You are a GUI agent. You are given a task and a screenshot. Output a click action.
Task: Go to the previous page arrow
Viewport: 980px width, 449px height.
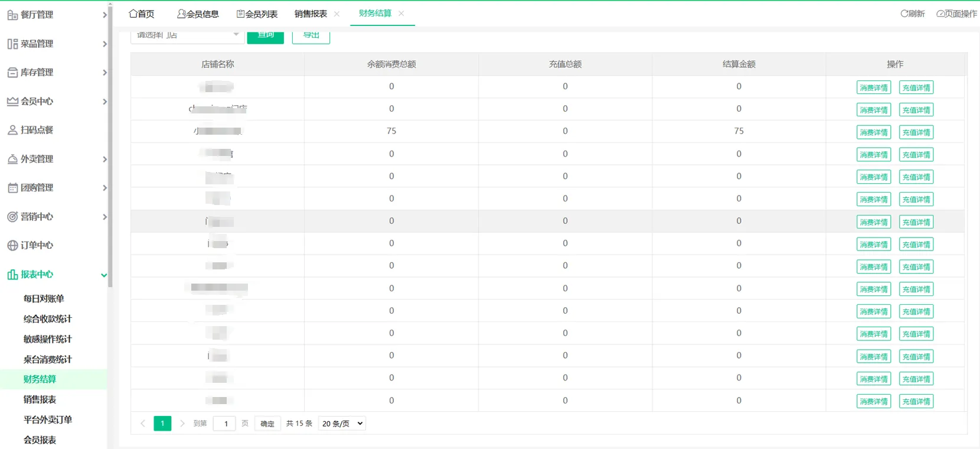[x=143, y=424]
